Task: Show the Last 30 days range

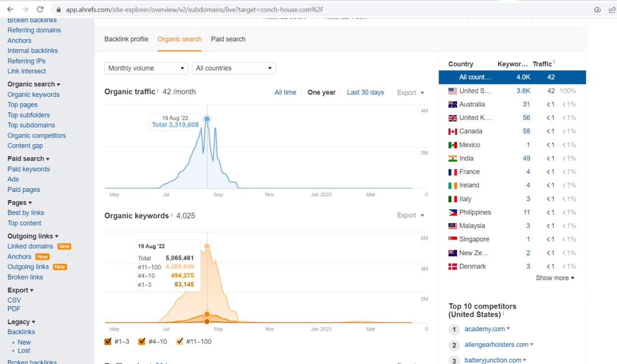Action: click(365, 93)
